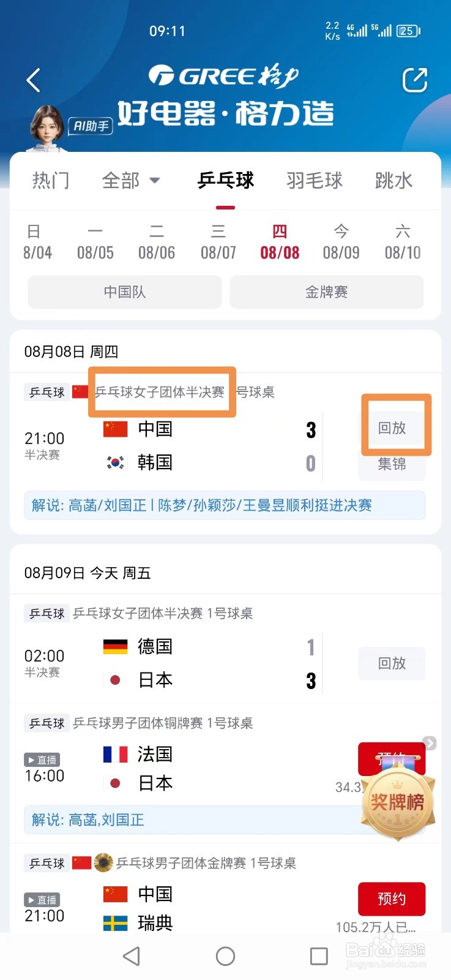Open 回放 for Germany vs Japan match
451x980 pixels.
392,663
